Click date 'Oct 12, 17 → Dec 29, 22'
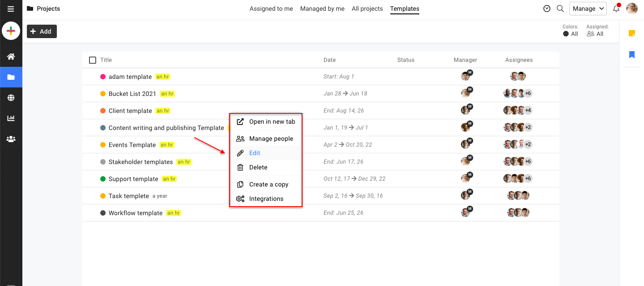This screenshot has height=286, width=644. [354, 179]
